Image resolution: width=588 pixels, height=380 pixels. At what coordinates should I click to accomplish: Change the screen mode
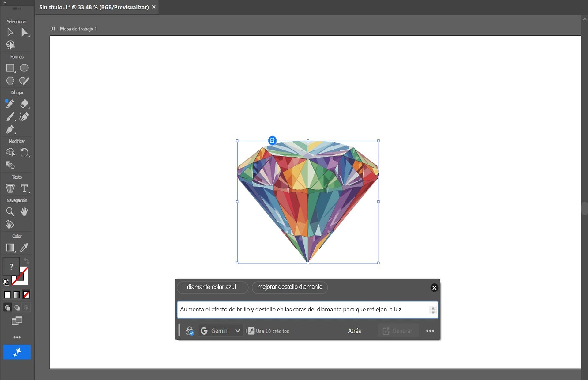click(x=17, y=321)
